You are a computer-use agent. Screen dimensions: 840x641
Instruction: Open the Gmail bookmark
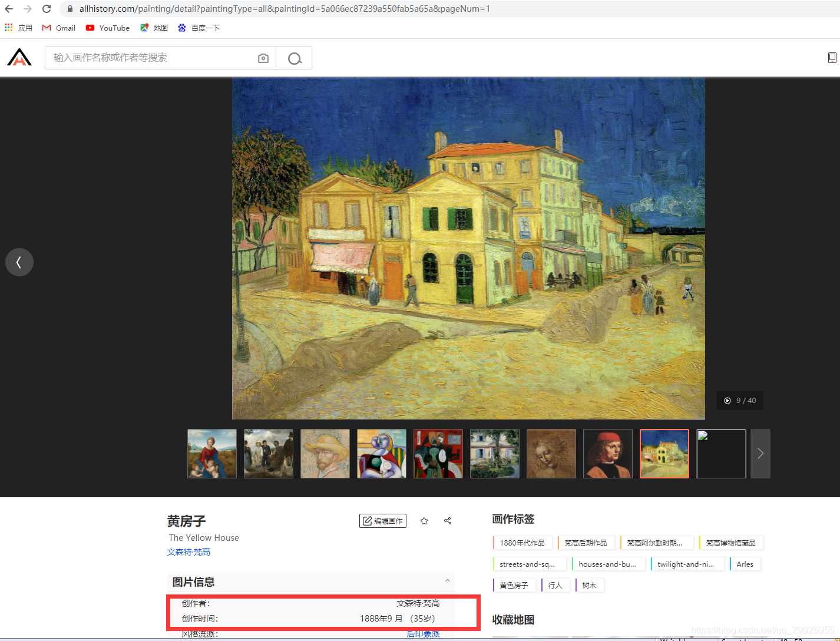pyautogui.click(x=59, y=28)
